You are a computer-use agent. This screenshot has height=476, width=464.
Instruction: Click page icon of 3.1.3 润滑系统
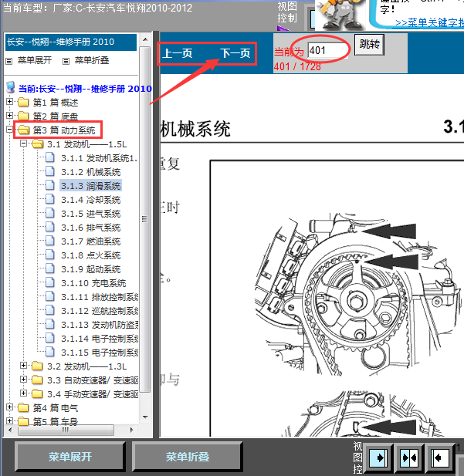click(50, 185)
